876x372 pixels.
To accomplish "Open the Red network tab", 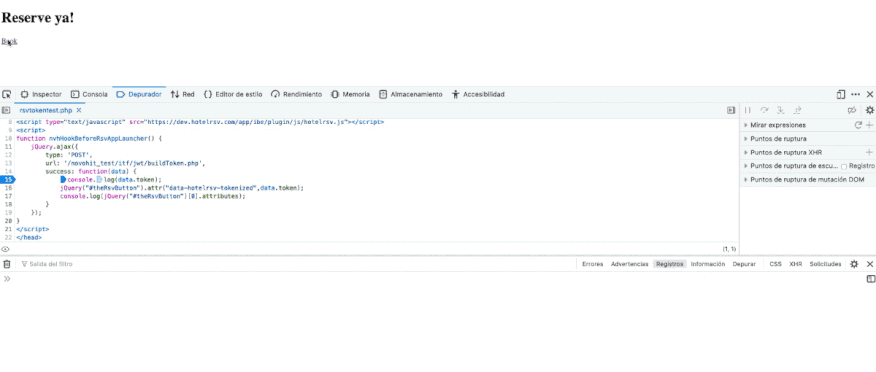I will 183,94.
